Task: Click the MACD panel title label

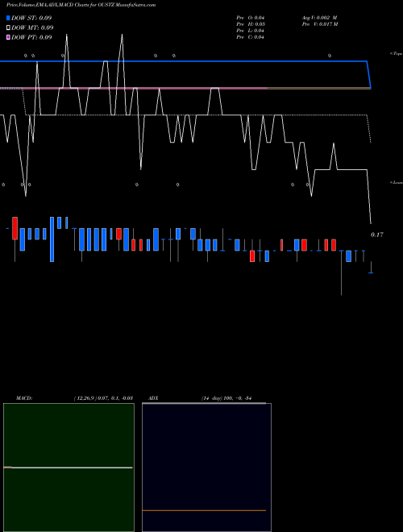Action: tap(24, 398)
